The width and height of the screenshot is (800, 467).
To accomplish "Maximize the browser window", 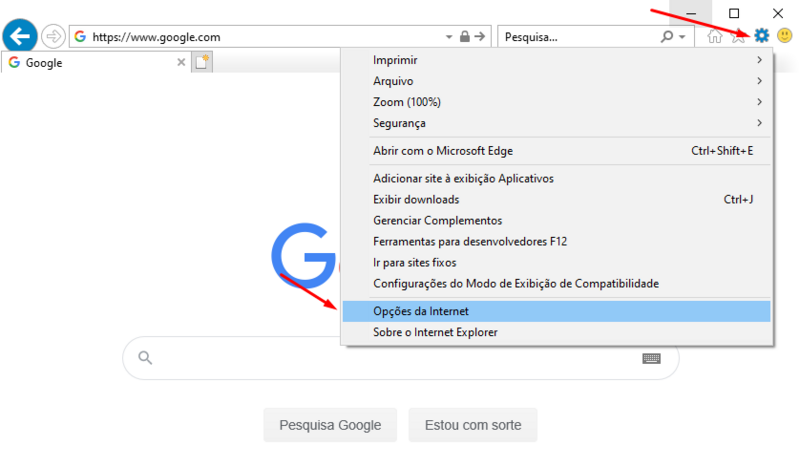I will [734, 13].
